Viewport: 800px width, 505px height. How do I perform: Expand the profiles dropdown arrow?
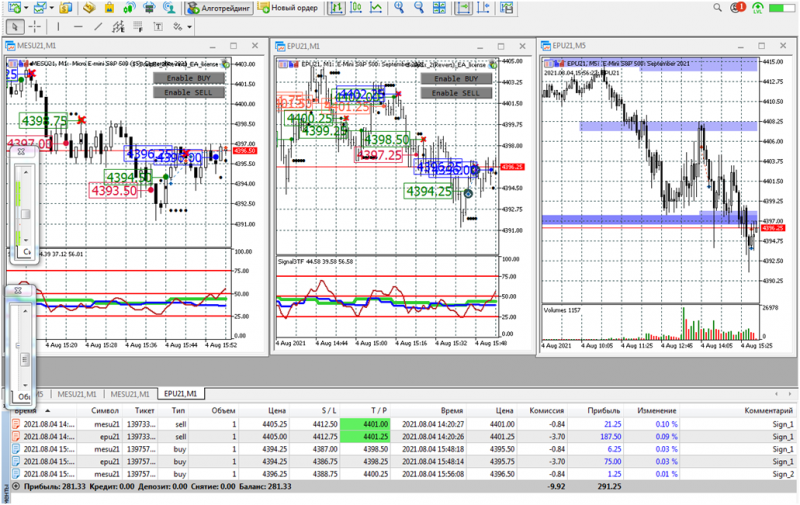(52, 8)
